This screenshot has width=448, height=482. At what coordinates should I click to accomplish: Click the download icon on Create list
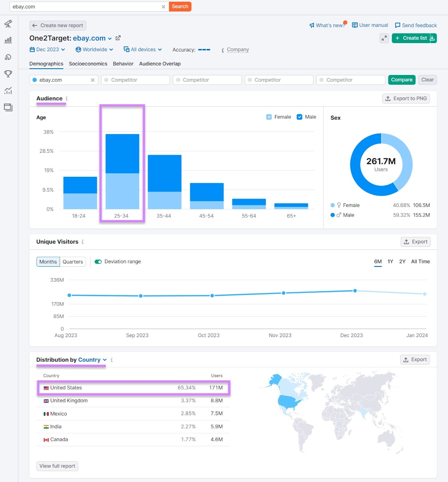pyautogui.click(x=432, y=38)
